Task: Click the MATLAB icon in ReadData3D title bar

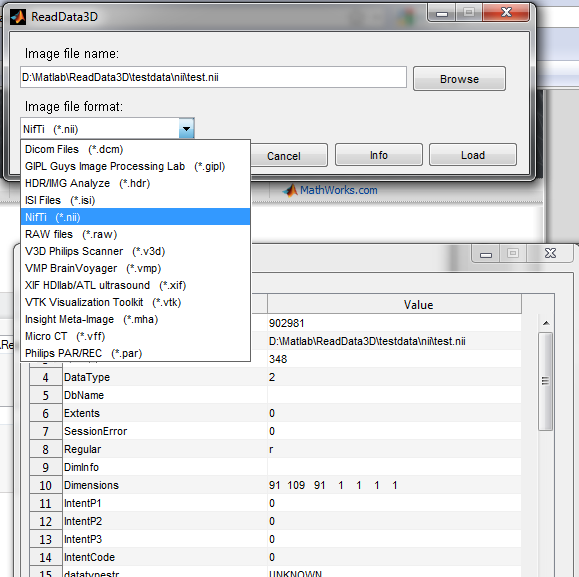Action: pos(18,17)
